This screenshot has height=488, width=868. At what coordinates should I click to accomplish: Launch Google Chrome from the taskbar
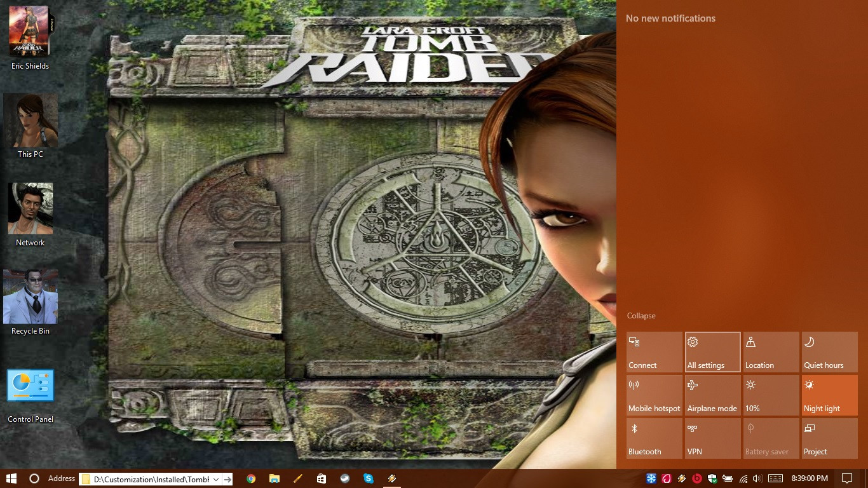(x=251, y=478)
